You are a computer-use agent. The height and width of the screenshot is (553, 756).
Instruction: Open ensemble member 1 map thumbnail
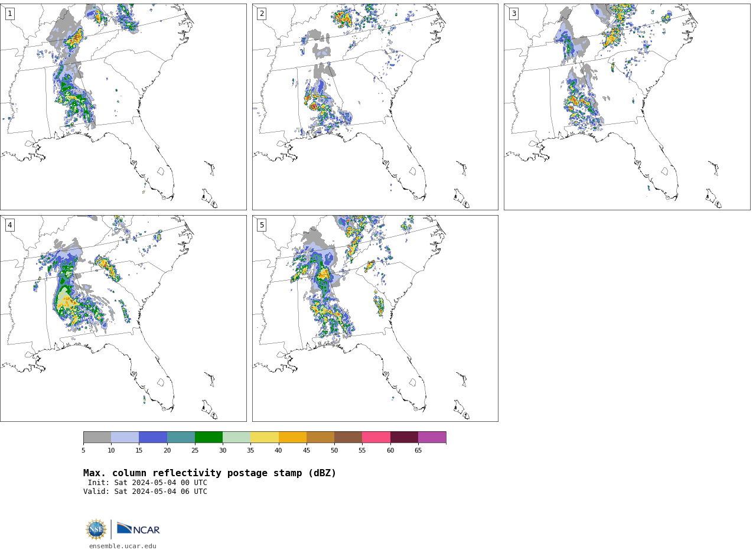click(x=123, y=107)
